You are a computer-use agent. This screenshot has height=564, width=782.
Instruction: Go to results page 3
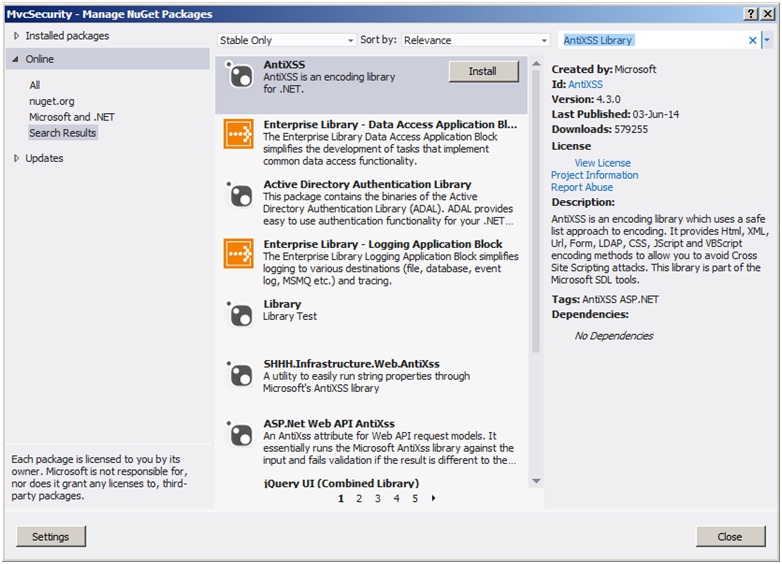click(x=378, y=498)
